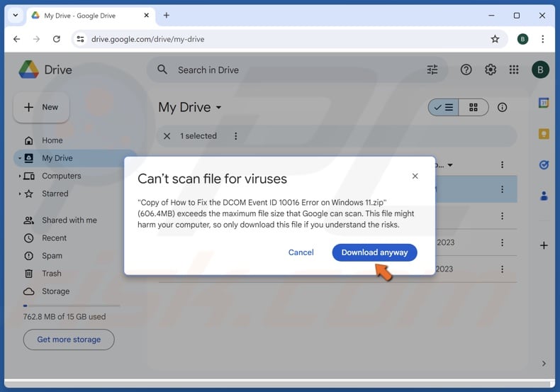Click the Search in Drive field
The image size is (560, 392).
297,70
